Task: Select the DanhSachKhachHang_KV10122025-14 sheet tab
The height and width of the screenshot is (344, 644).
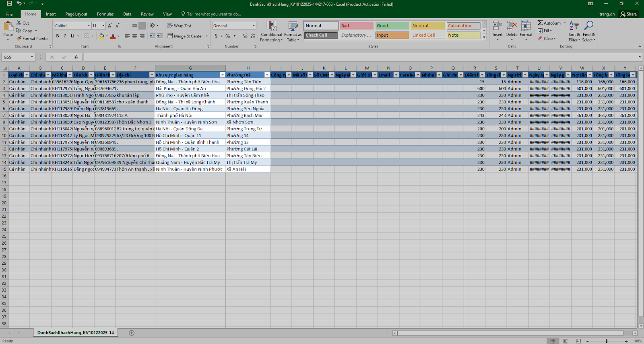Action: 76,333
